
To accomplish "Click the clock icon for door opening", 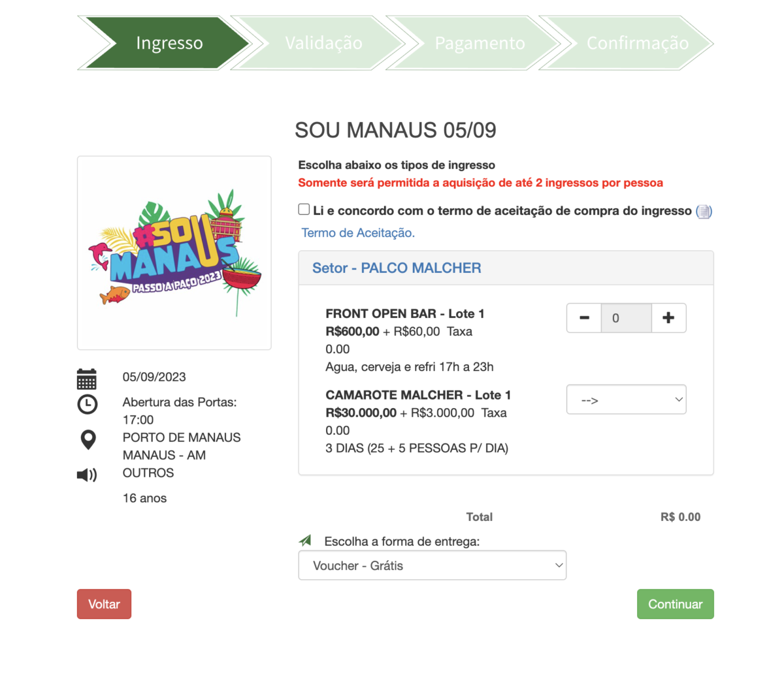I will (x=88, y=404).
